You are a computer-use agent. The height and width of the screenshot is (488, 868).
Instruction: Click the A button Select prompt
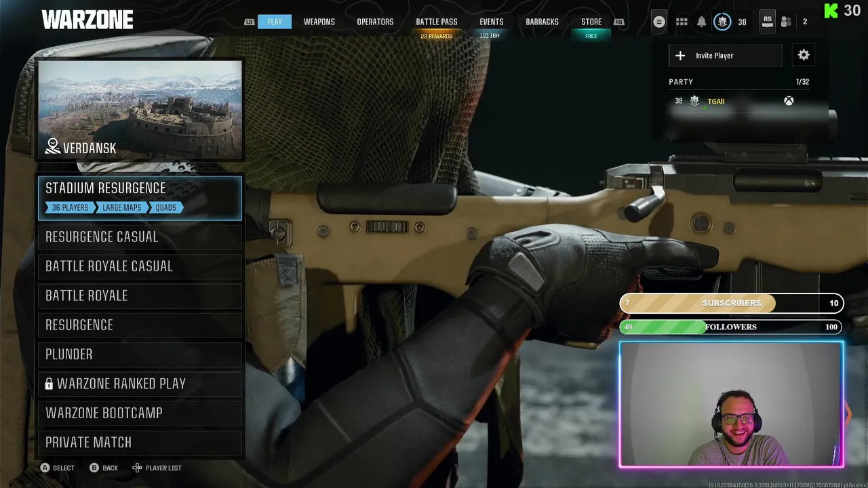58,468
